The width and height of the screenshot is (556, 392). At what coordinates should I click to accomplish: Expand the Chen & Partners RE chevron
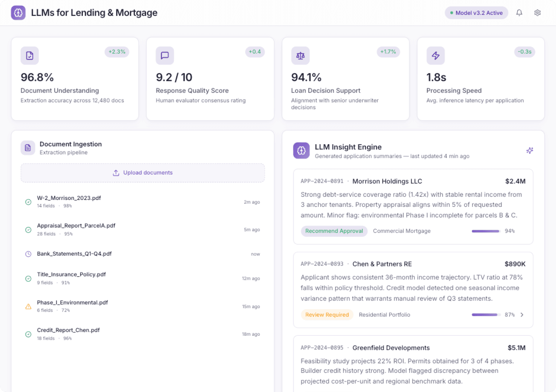coord(522,315)
